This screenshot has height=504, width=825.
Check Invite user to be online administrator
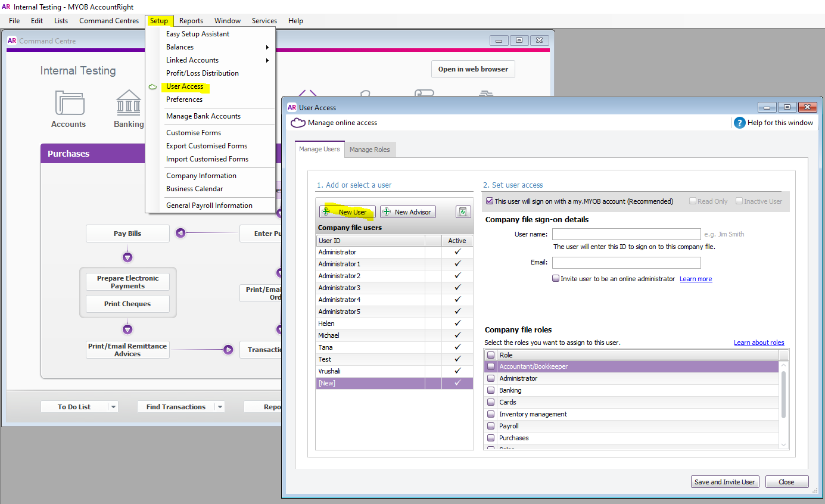(556, 279)
